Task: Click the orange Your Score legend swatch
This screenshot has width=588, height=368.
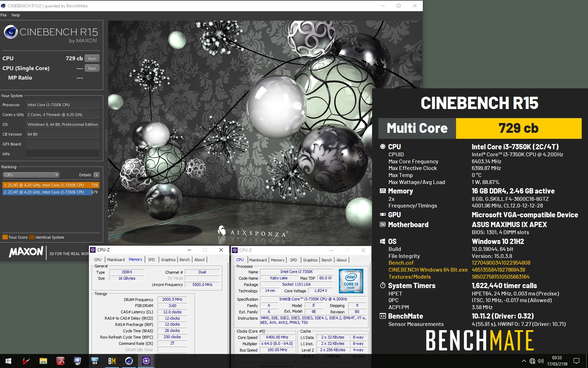Action: 5,237
